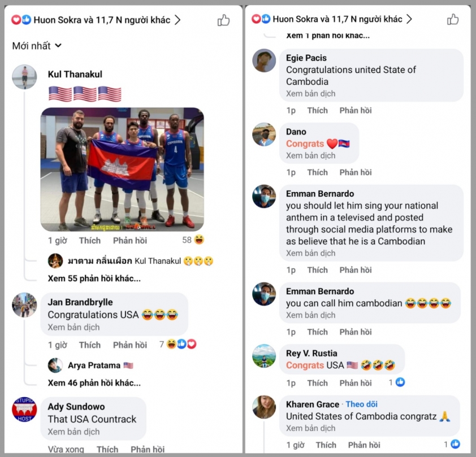Click Phản hồi under Emman Bernardo's anthem comment

point(356,270)
